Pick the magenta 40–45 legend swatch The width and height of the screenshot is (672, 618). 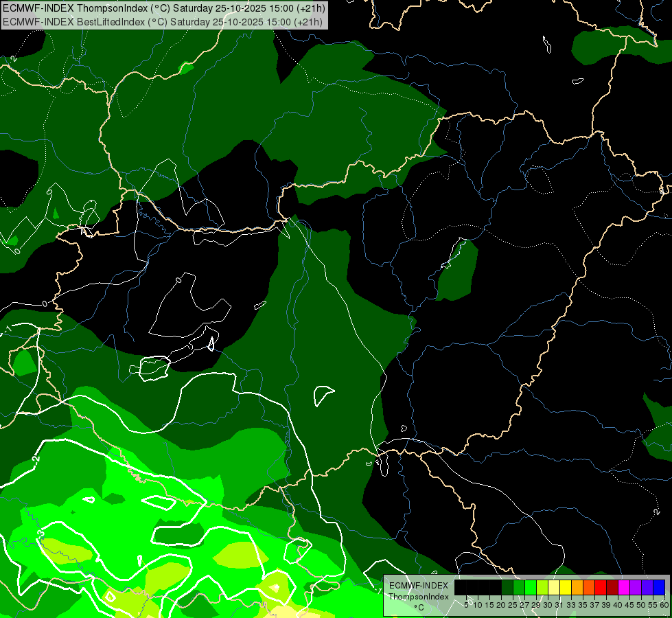(624, 587)
